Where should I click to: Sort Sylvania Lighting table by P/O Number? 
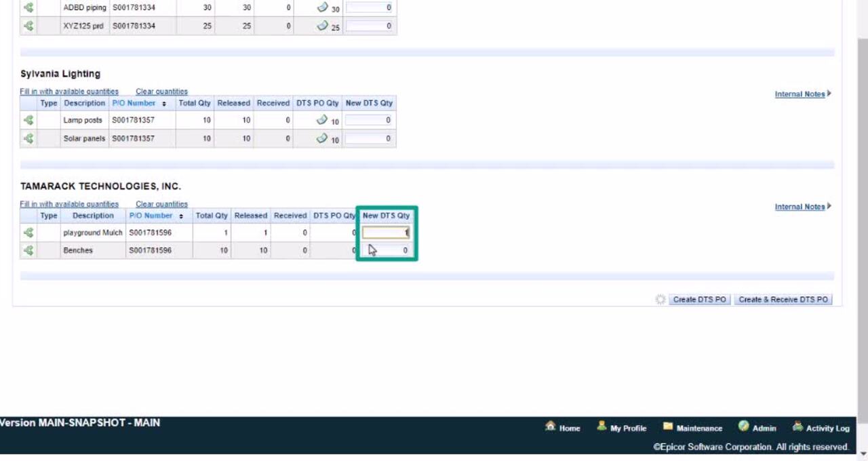click(138, 103)
